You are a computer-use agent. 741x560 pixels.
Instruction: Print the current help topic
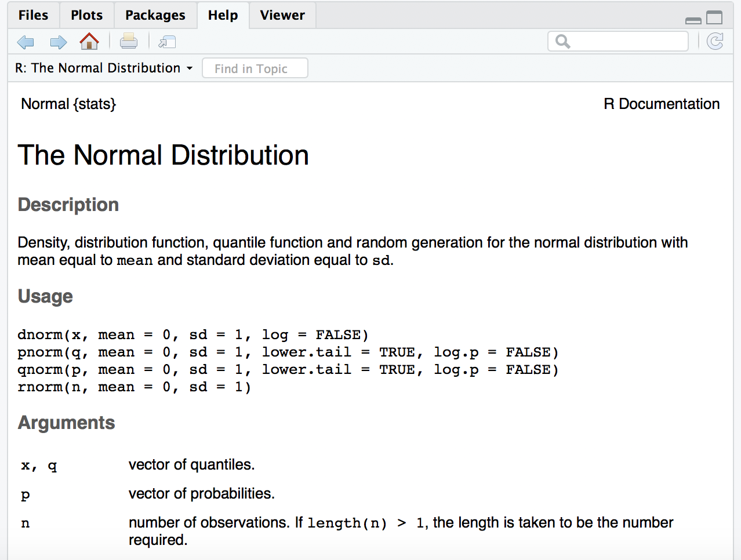pos(128,41)
